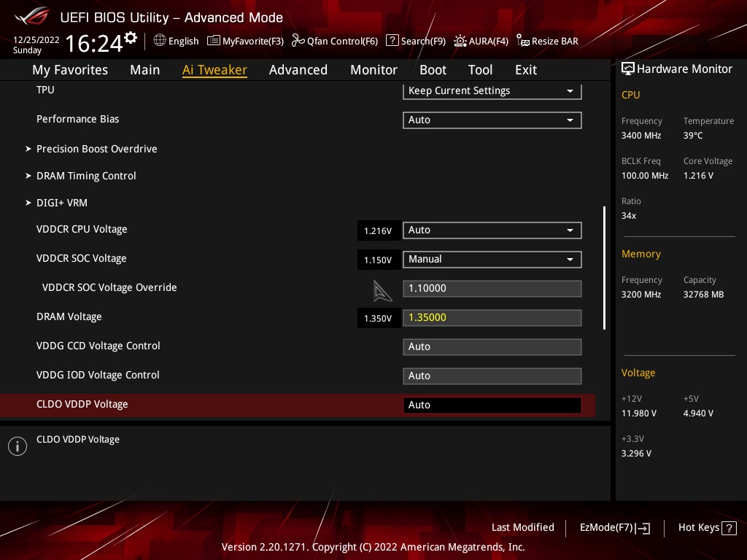Click the 4.940 V reading
This screenshot has width=747, height=560.
[x=698, y=413]
